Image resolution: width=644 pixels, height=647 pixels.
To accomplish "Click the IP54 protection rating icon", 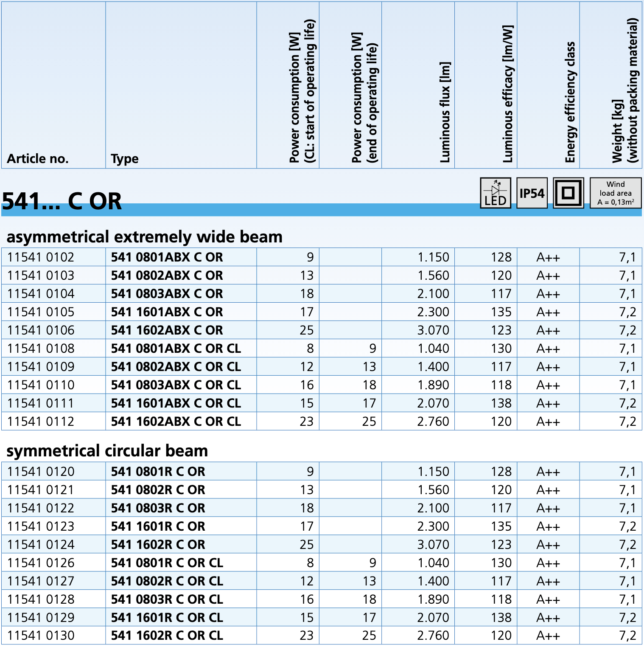I will (x=532, y=193).
